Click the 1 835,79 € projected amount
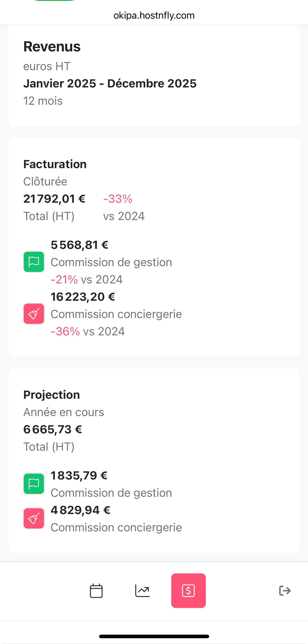The height and width of the screenshot is (644, 308). (x=79, y=476)
